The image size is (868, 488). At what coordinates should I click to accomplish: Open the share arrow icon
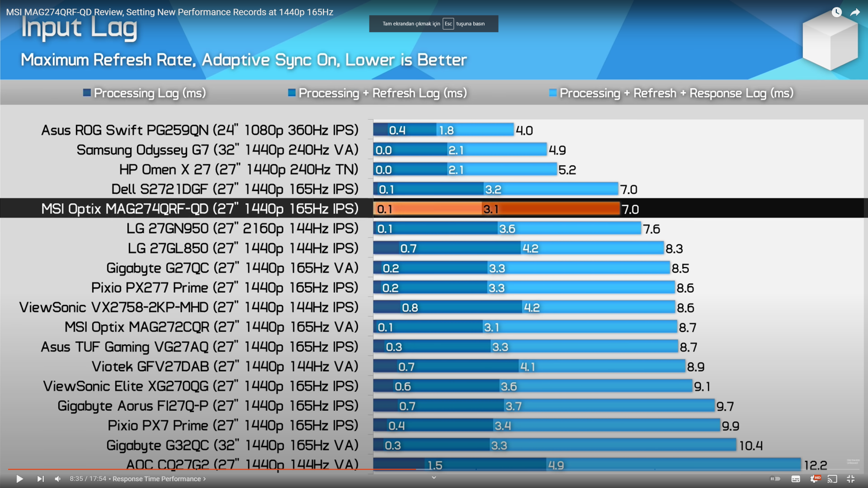click(x=854, y=12)
